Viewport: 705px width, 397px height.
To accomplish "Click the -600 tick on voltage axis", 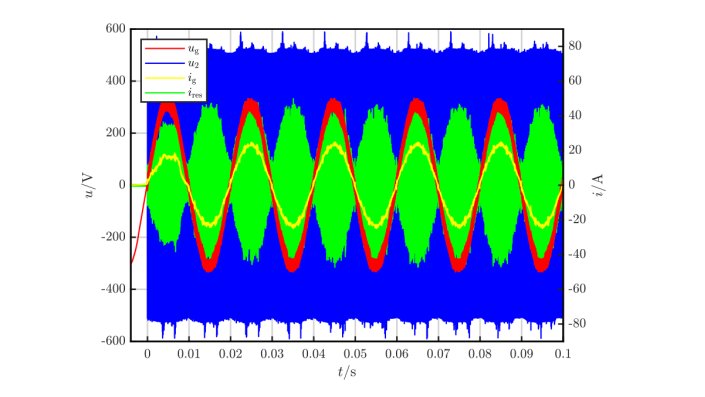I will 113,340.
